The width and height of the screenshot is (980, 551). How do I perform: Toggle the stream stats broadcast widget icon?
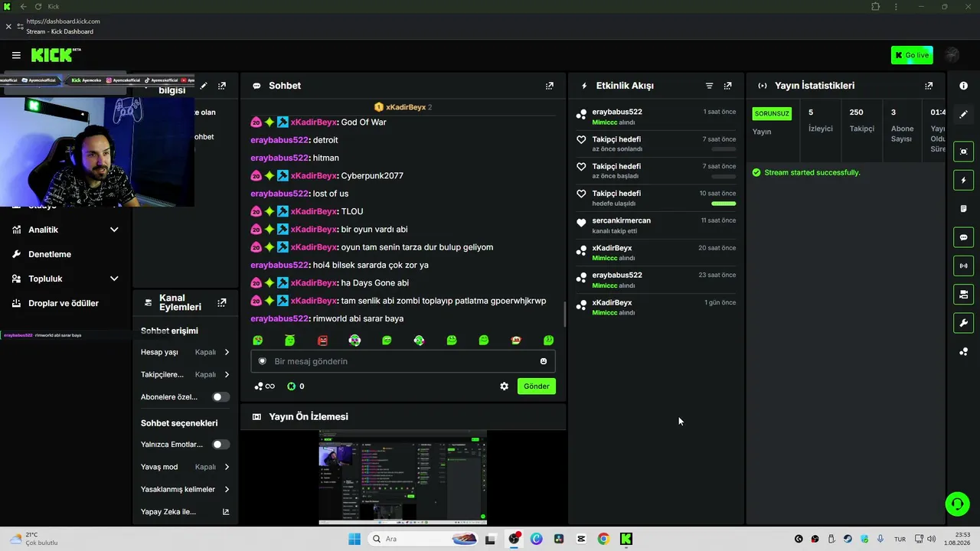pyautogui.click(x=963, y=266)
